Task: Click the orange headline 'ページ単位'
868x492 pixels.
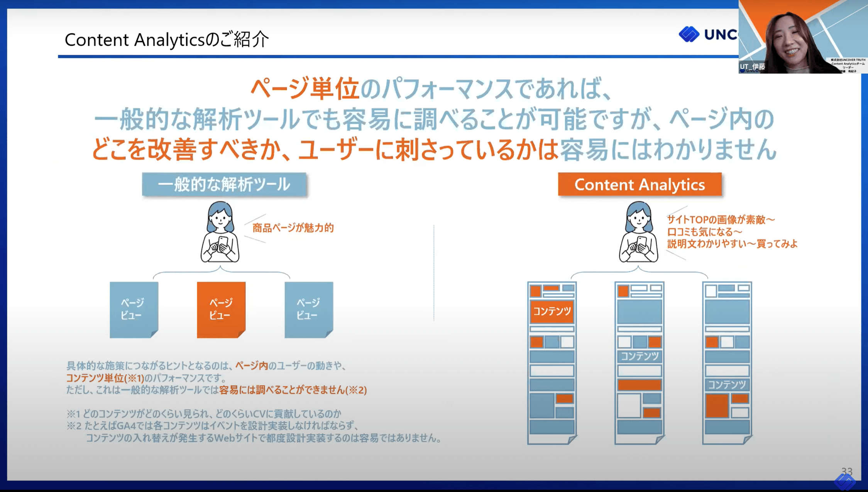Action: click(x=305, y=89)
